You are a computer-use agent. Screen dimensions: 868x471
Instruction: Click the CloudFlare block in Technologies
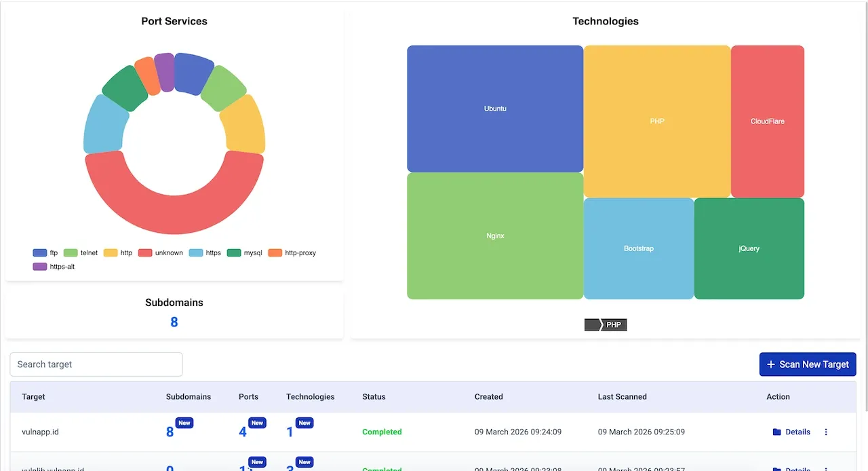[x=767, y=121]
